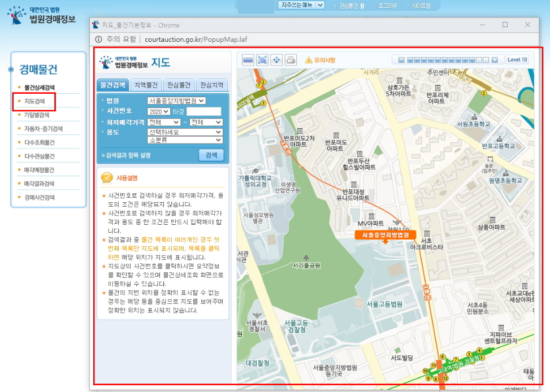The image size is (550, 392).
Task: Click the 경매물건 sidebar heading
Action: point(38,69)
